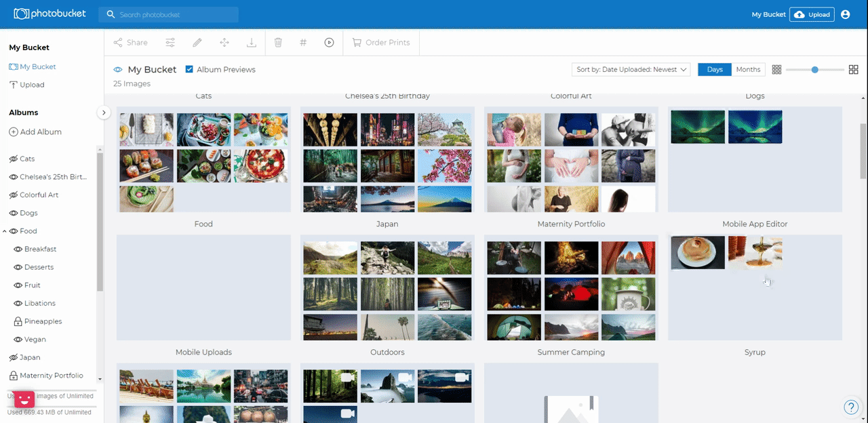Open the Dogs album in the sidebar
Screen dimensions: 868x423
[x=28, y=213]
